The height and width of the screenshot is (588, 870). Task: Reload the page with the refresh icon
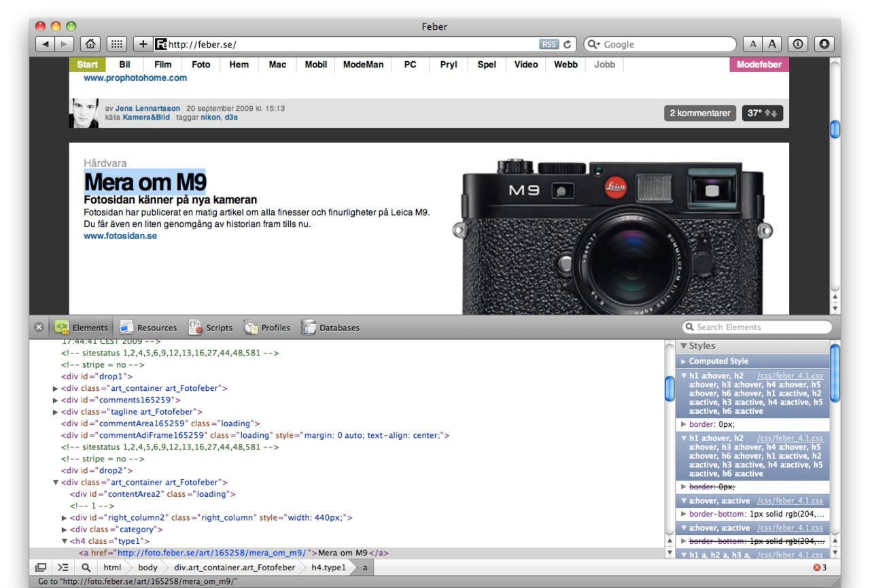point(568,44)
